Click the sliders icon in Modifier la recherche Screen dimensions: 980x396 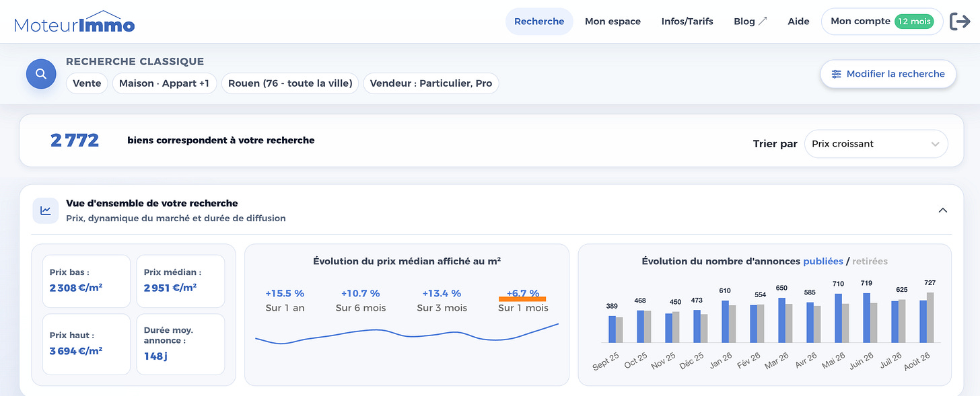click(837, 74)
